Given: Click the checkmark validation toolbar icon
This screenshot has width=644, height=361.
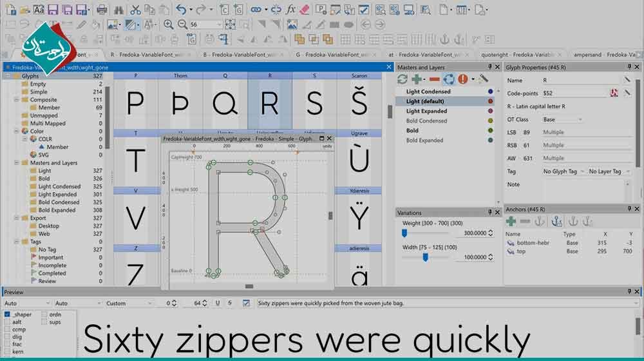Looking at the screenshot, I should (364, 10).
